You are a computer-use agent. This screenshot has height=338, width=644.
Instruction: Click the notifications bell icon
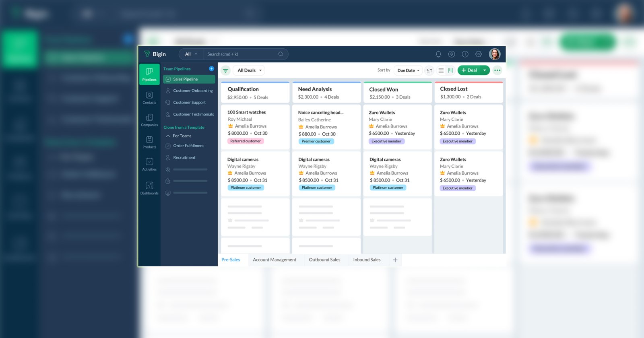[x=438, y=54]
